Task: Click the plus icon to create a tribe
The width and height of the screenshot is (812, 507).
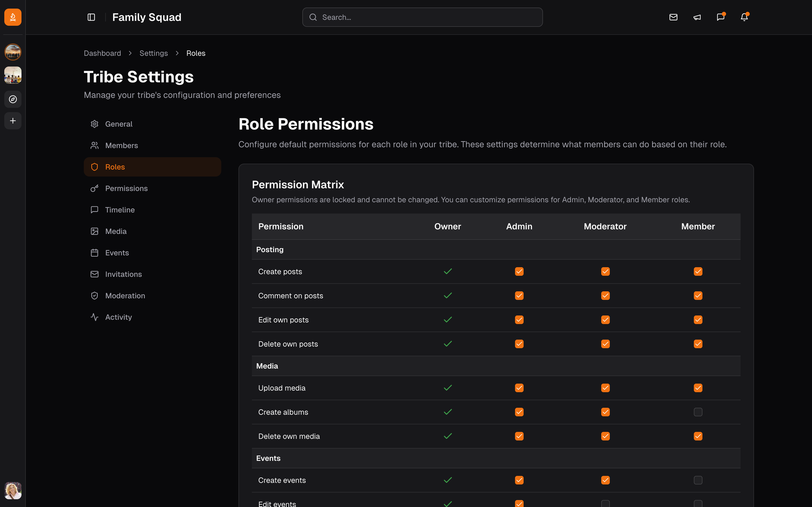Action: [12, 121]
